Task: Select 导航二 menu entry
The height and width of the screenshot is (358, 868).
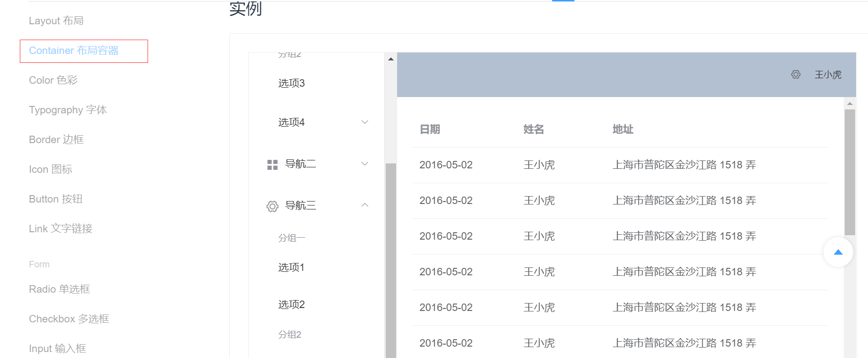Action: (301, 164)
